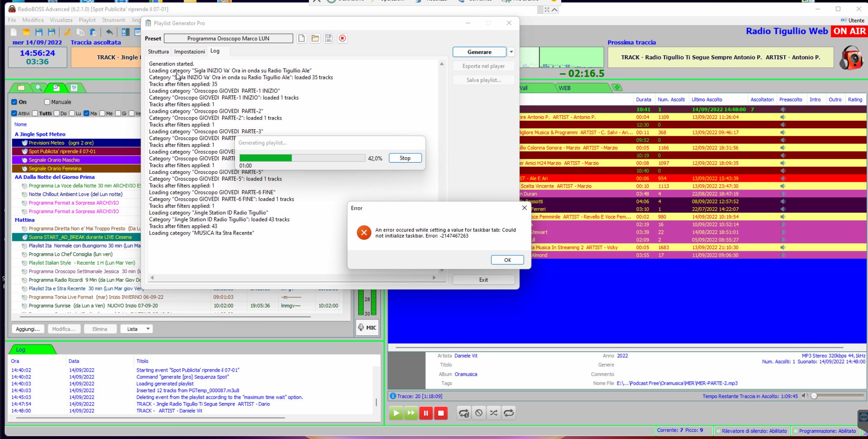Pause playback with red pause button
Screen dimensions: 868x439
[426, 413]
